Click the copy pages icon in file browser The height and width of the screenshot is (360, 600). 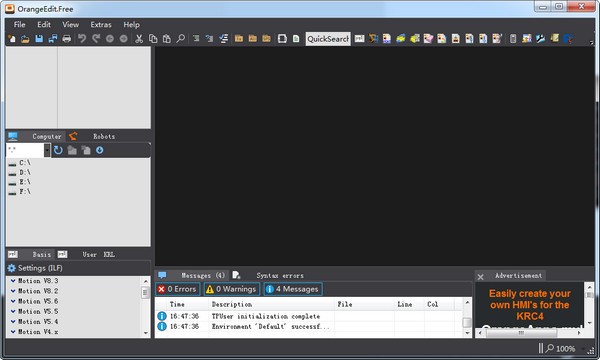coord(86,150)
